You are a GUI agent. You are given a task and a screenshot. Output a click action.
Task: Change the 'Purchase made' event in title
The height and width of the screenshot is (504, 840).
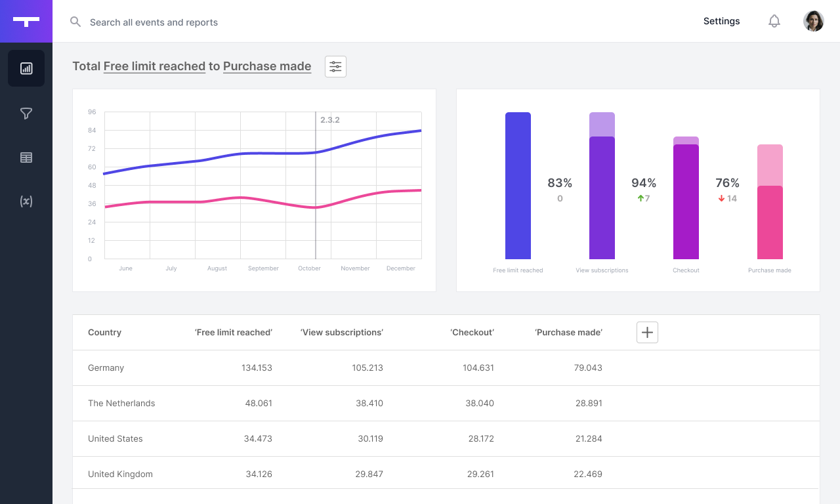pyautogui.click(x=267, y=66)
